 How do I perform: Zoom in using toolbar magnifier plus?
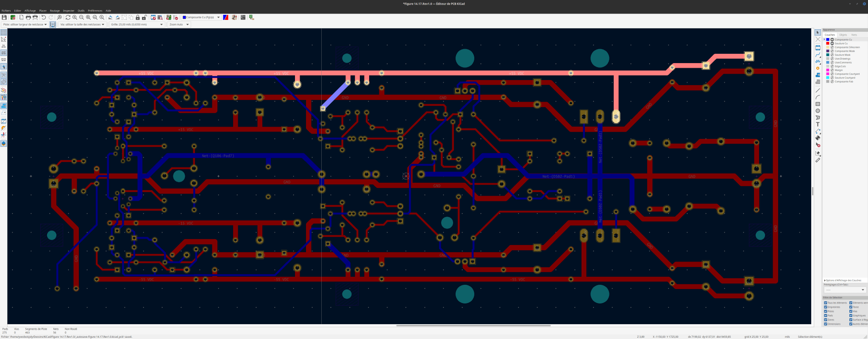click(x=75, y=17)
